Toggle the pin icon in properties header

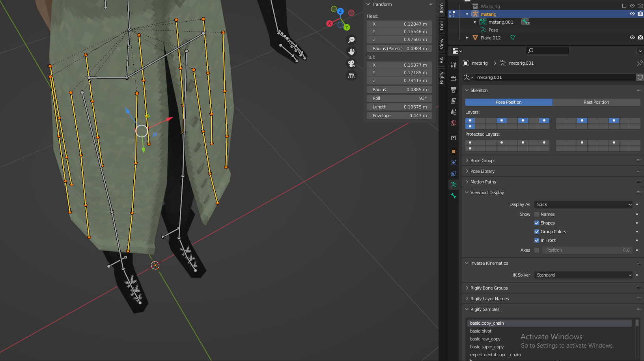[x=640, y=63]
